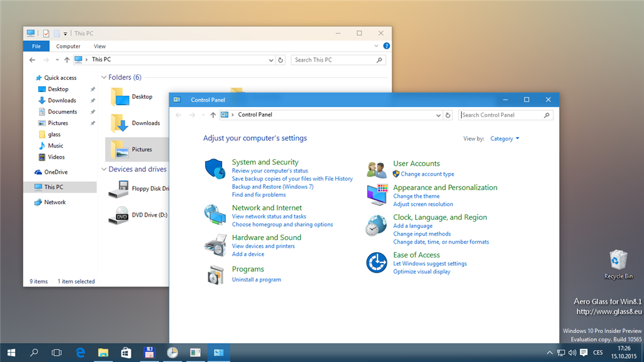Select Floppy Disk Drive icon
The image size is (644, 362).
pyautogui.click(x=119, y=189)
